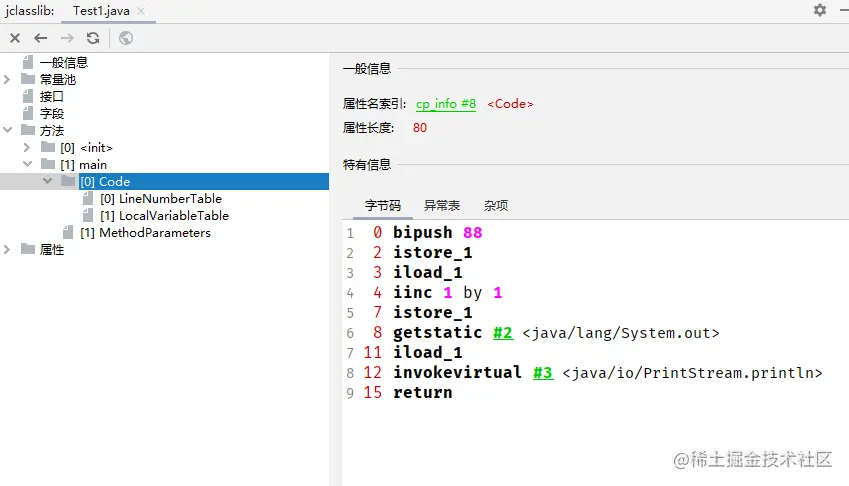The height and width of the screenshot is (486, 849).
Task: Collapse the 方法 tree node
Action: point(7,130)
